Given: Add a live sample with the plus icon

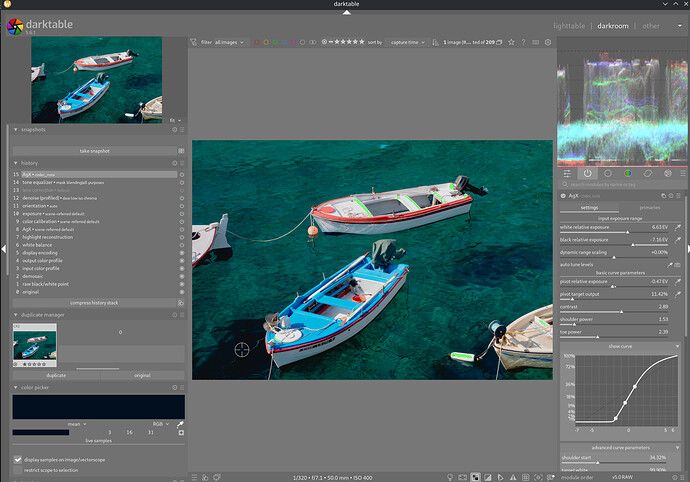Looking at the screenshot, I should click(x=181, y=433).
